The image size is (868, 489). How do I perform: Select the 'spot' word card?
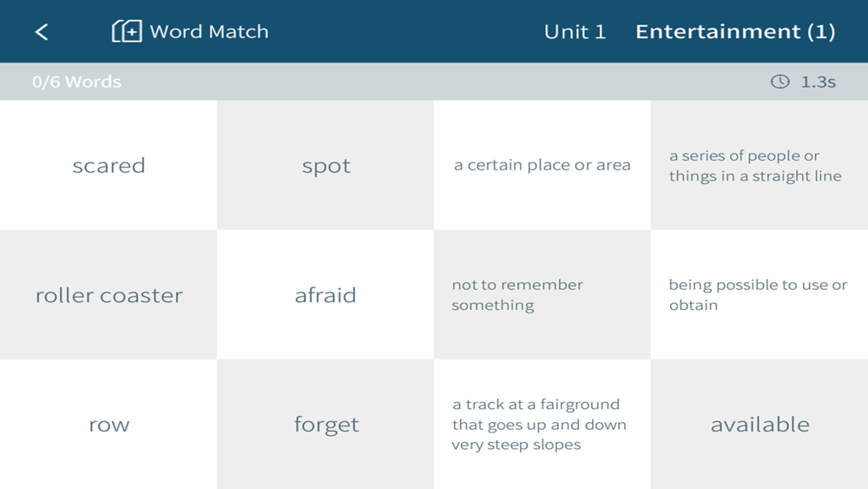tap(325, 165)
